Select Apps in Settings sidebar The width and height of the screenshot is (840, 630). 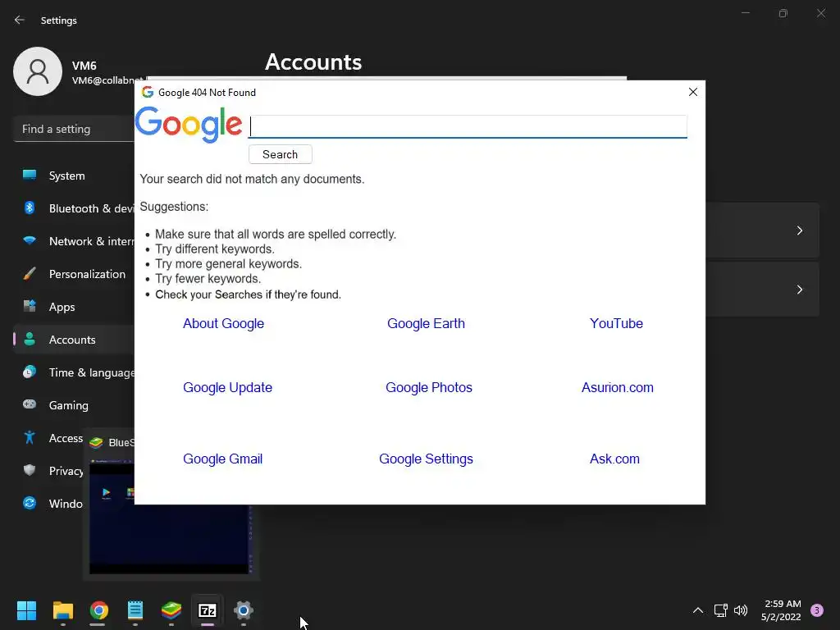[x=74, y=307]
